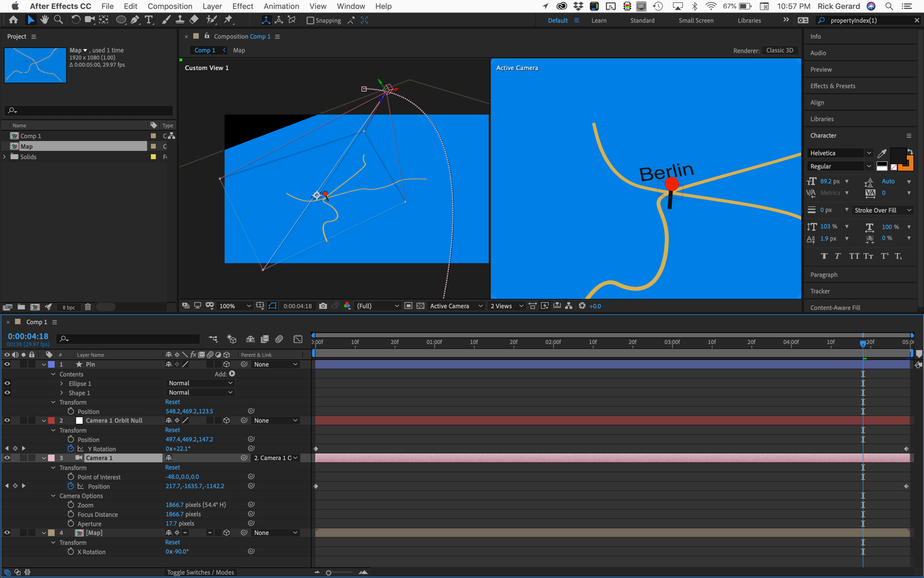Click the Map composition thumbnail preview
Image resolution: width=924 pixels, height=578 pixels.
click(x=35, y=65)
